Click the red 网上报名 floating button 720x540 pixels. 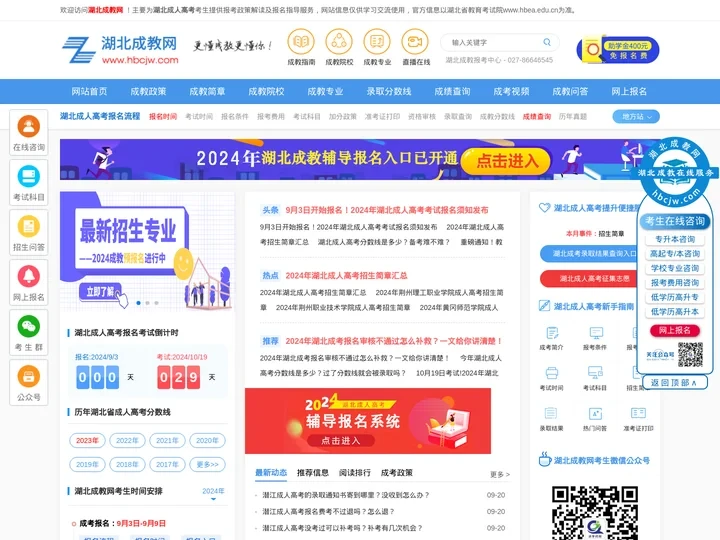click(675, 330)
